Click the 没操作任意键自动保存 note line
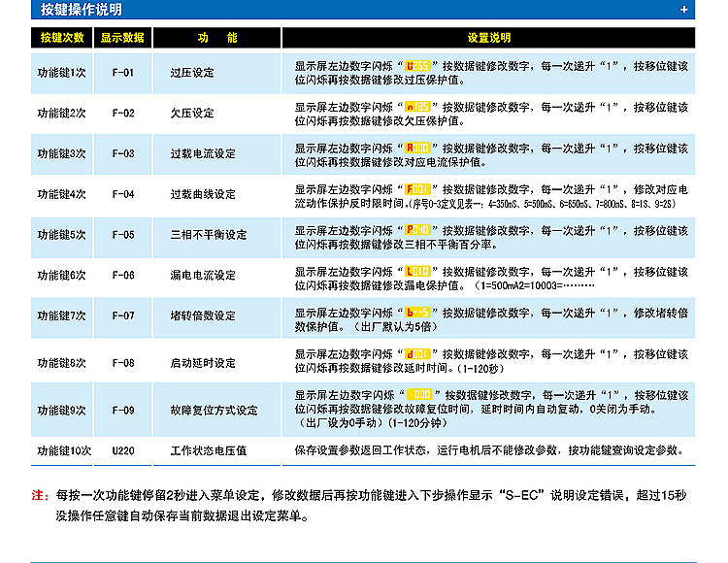Viewport: 728px width, 563px height. click(x=182, y=516)
